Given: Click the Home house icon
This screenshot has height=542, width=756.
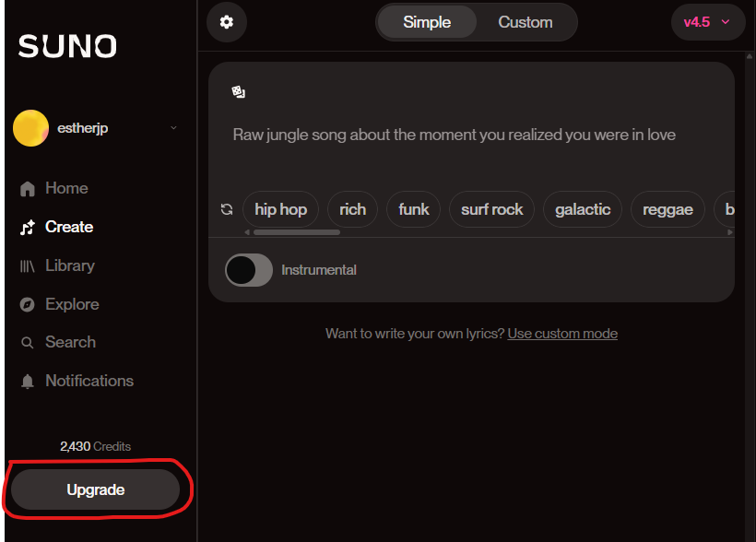Looking at the screenshot, I should (28, 189).
